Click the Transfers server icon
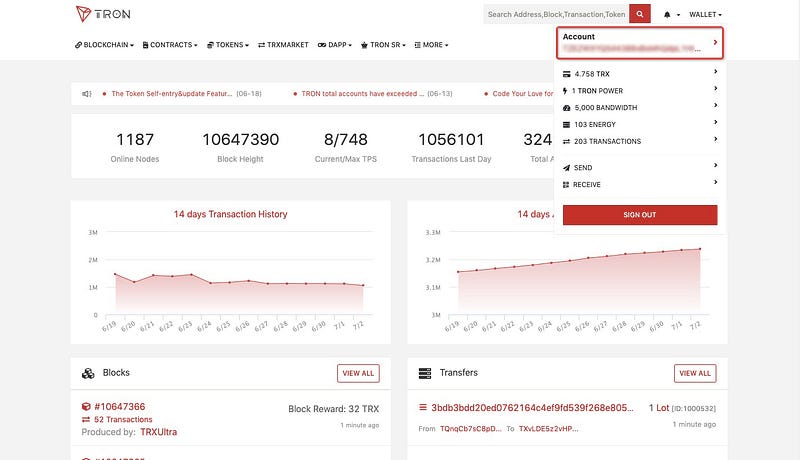 point(424,373)
